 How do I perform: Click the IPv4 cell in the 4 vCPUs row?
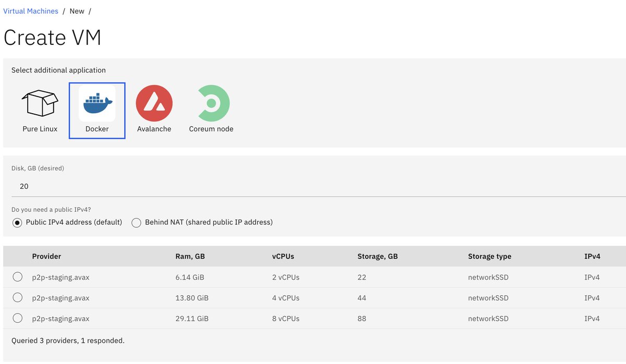point(592,298)
